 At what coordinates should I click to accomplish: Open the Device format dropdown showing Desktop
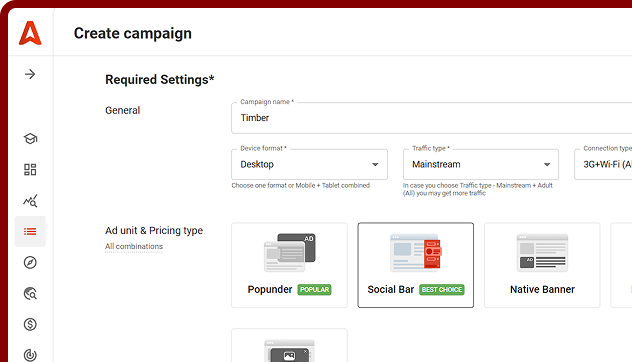tap(309, 164)
